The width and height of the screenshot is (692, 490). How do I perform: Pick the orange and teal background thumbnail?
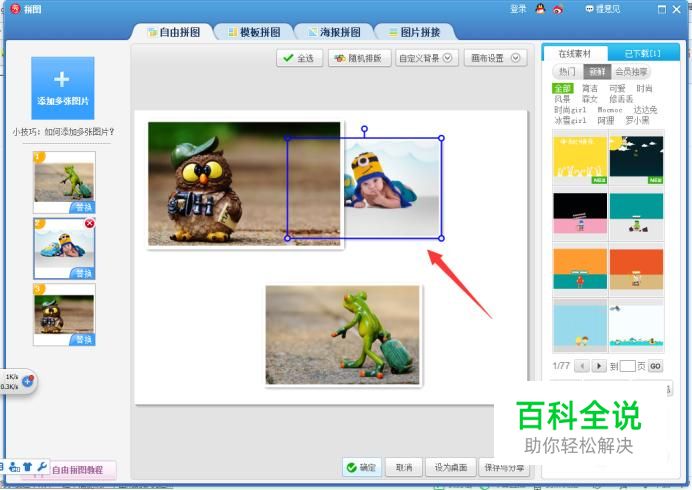click(580, 269)
